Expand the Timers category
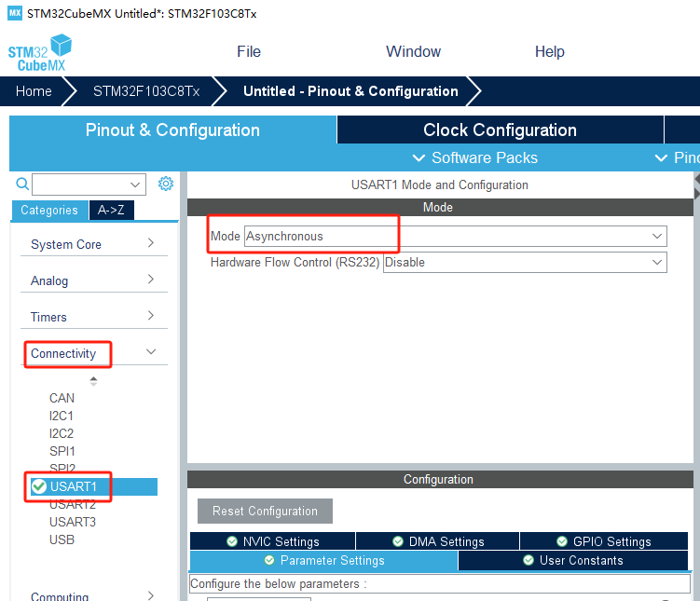Image resolution: width=700 pixels, height=601 pixels. point(94,317)
